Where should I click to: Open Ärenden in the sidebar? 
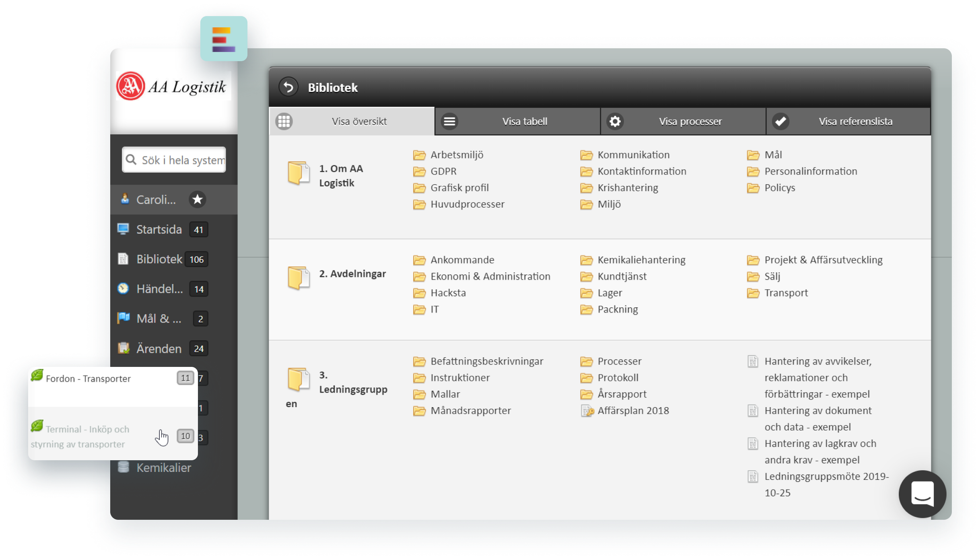click(x=159, y=348)
